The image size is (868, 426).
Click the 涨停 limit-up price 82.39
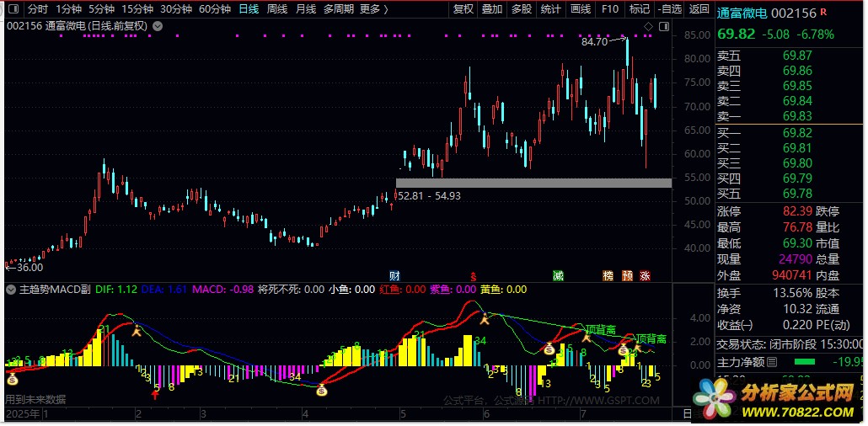796,211
